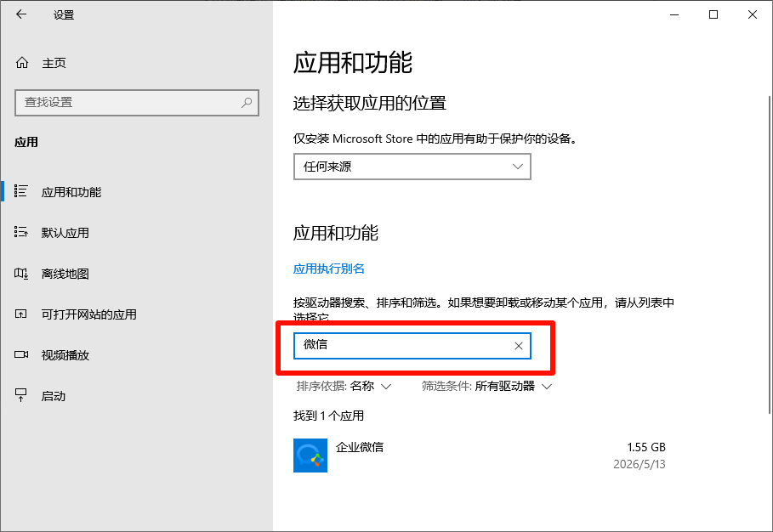Open the 筛选条件: 所有驱动器 filter dropdown
The width and height of the screenshot is (773, 532).
[486, 386]
